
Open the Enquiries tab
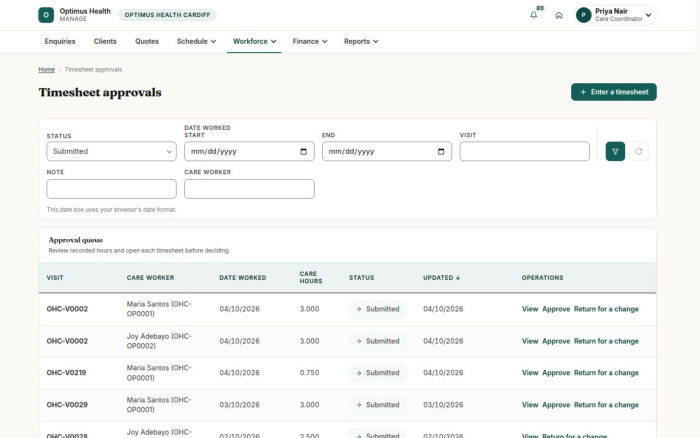point(60,41)
